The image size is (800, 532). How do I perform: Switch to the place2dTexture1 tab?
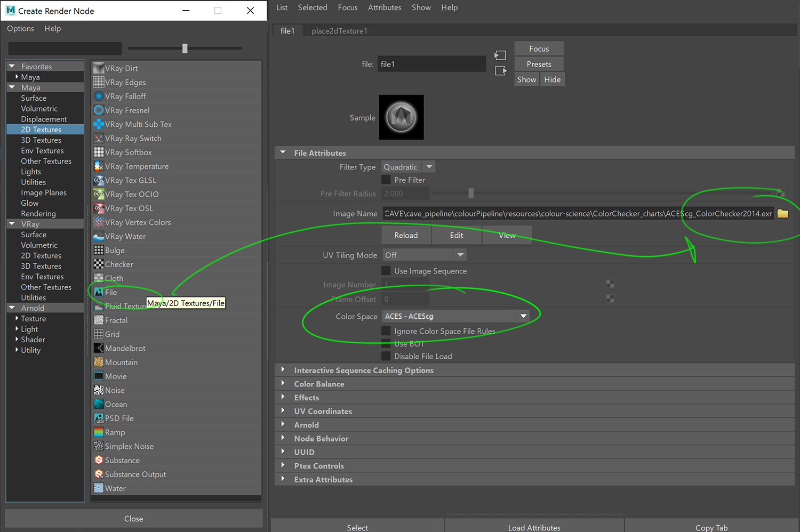tap(339, 31)
